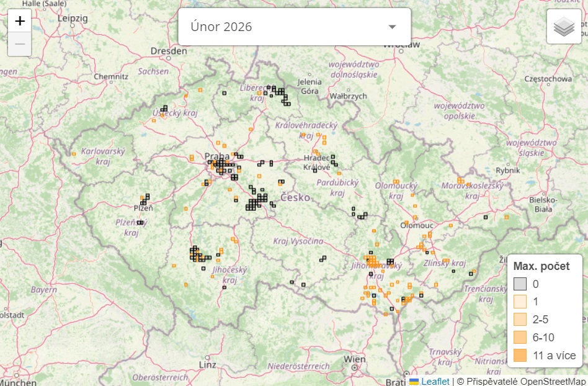
Task: Click the Ukraine flag icon in attribution
Action: tap(414, 381)
